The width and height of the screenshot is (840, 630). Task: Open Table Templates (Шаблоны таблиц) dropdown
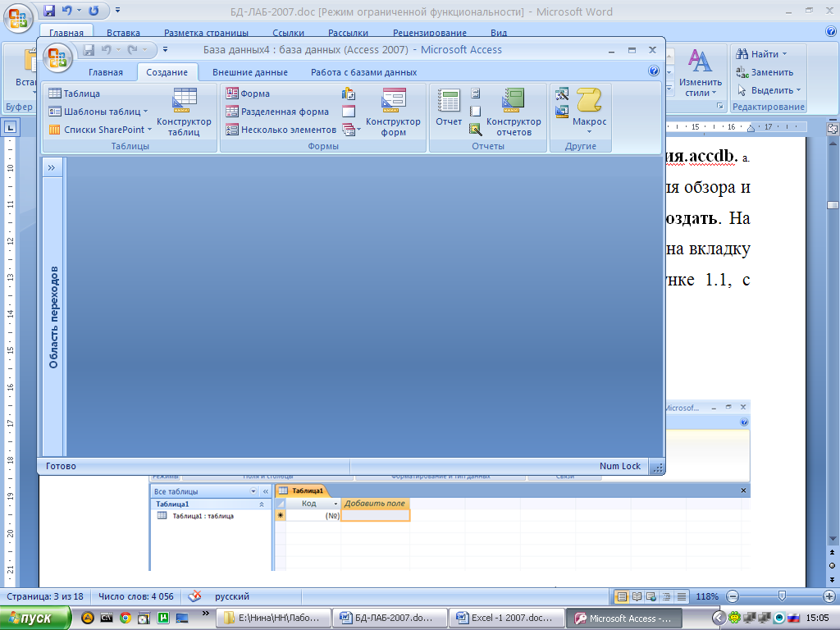pos(98,112)
